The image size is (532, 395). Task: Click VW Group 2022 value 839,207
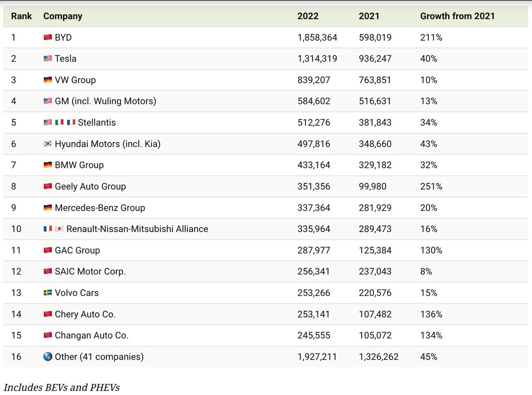pyautogui.click(x=314, y=80)
